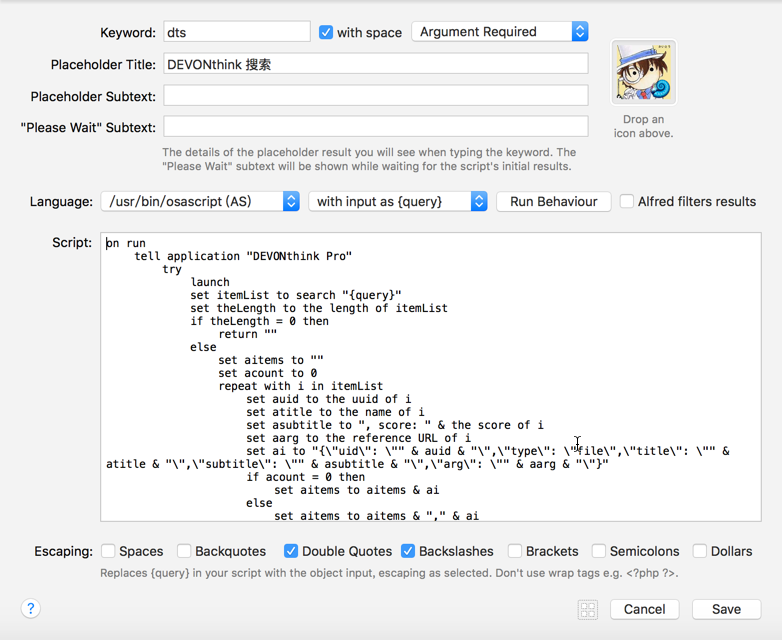Image resolution: width=782 pixels, height=640 pixels.
Task: Click script line 'return ""'
Action: tap(247, 334)
